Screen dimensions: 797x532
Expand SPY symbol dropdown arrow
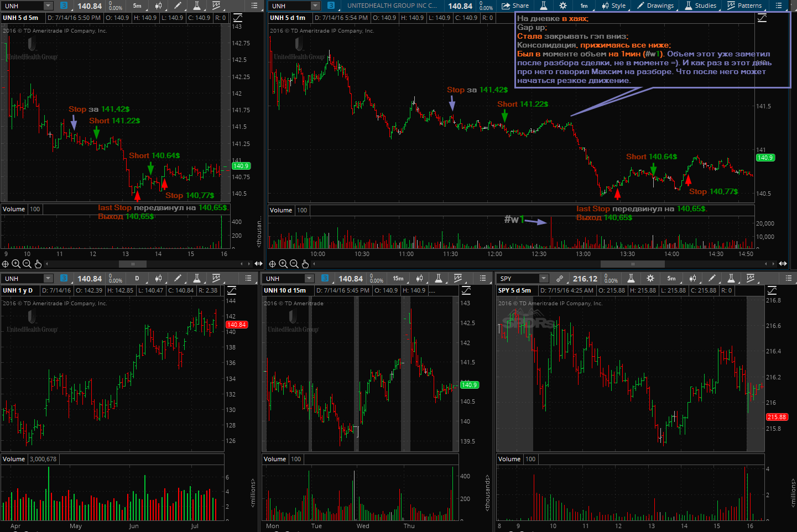pyautogui.click(x=544, y=278)
